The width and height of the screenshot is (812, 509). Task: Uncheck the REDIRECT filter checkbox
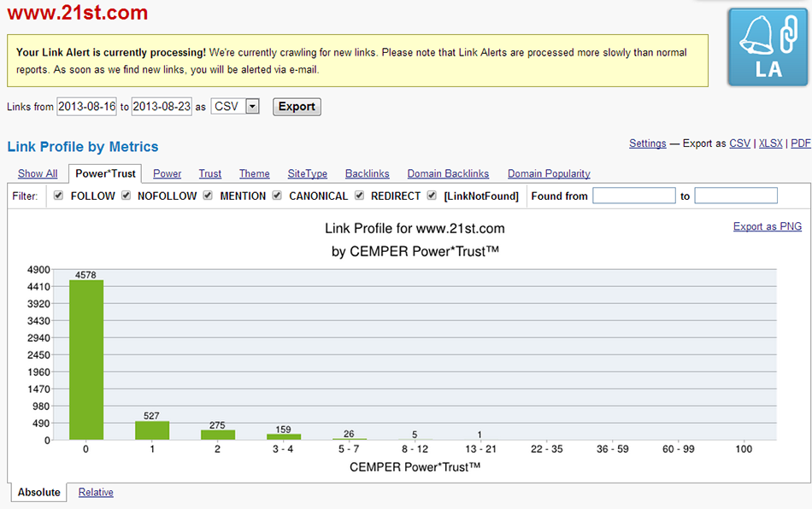tap(359, 196)
